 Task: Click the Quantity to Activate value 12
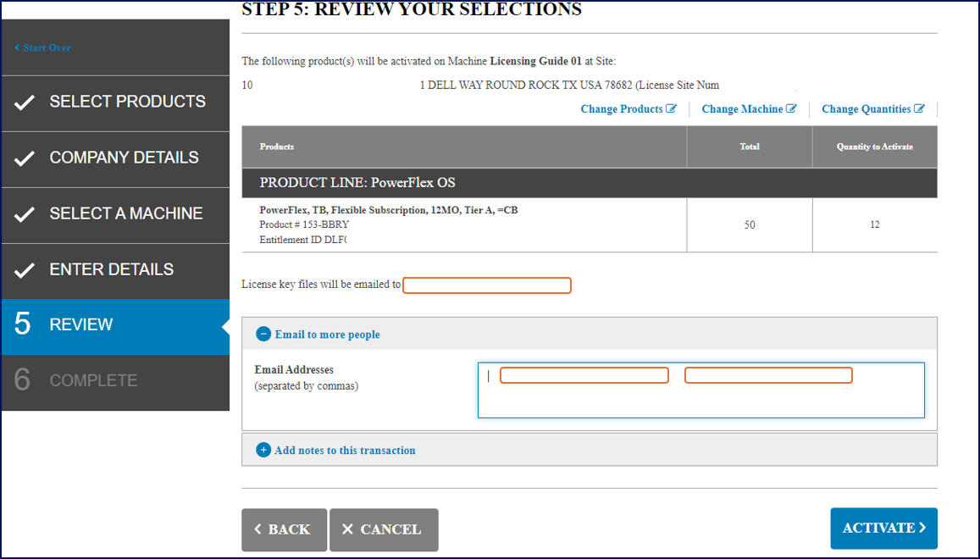(875, 225)
